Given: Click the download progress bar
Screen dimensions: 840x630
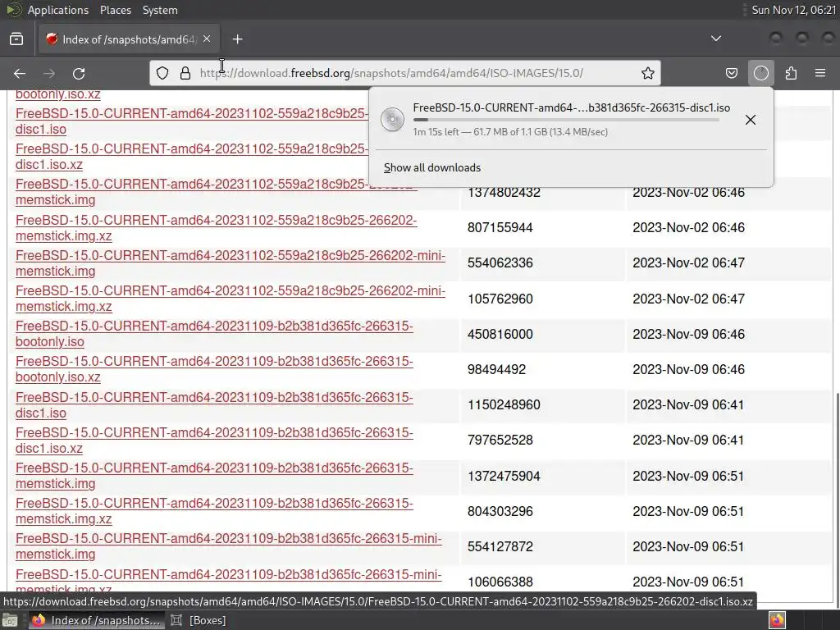Looking at the screenshot, I should 566,120.
